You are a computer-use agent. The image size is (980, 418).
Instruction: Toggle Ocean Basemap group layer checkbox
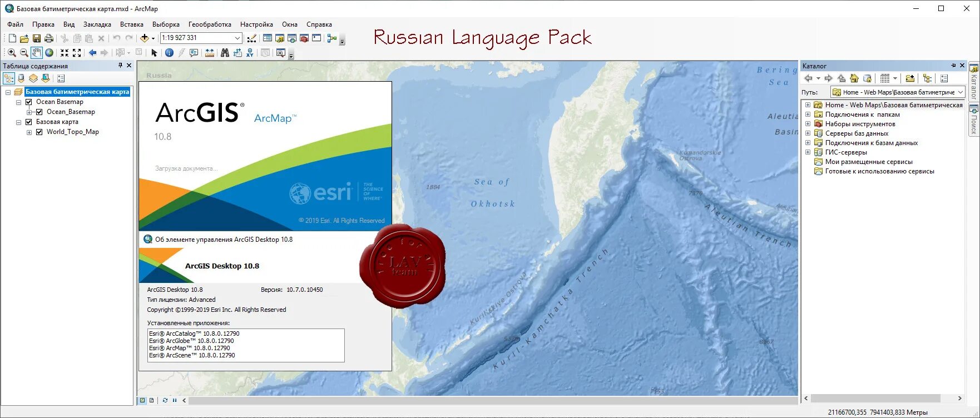pos(29,102)
